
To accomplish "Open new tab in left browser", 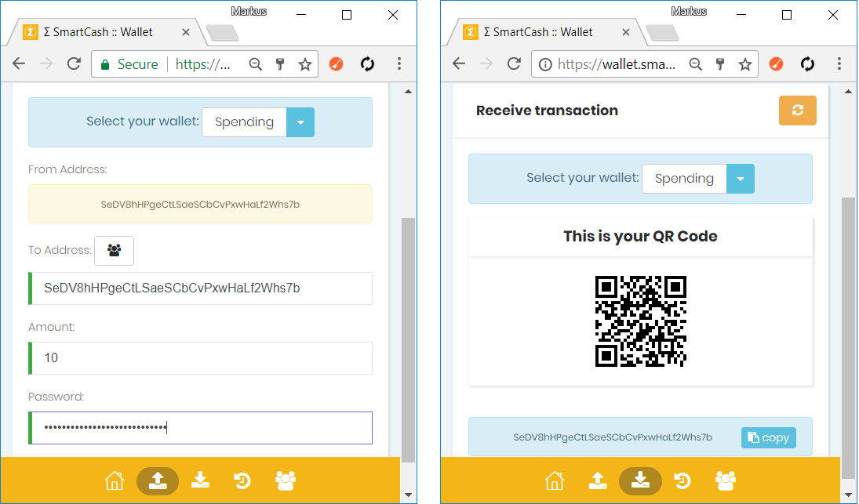I will point(223,34).
